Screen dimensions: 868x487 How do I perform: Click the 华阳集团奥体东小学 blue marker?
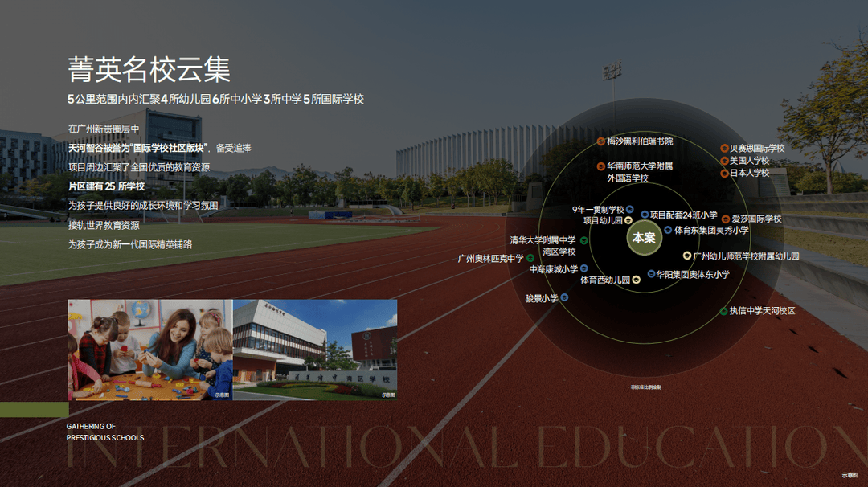coord(651,274)
